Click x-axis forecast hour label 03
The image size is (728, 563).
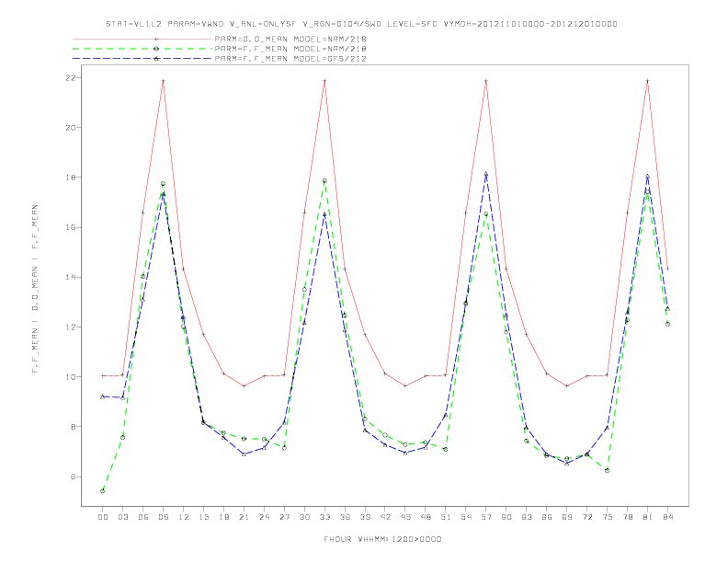coord(122,517)
